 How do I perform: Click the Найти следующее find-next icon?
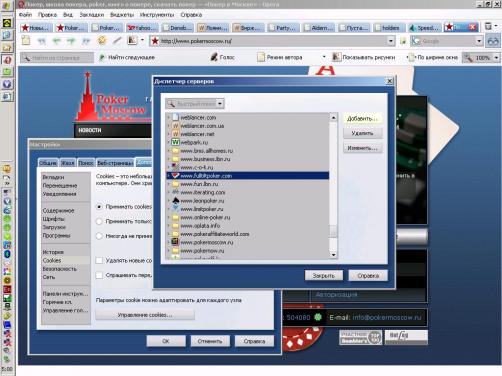(102, 57)
